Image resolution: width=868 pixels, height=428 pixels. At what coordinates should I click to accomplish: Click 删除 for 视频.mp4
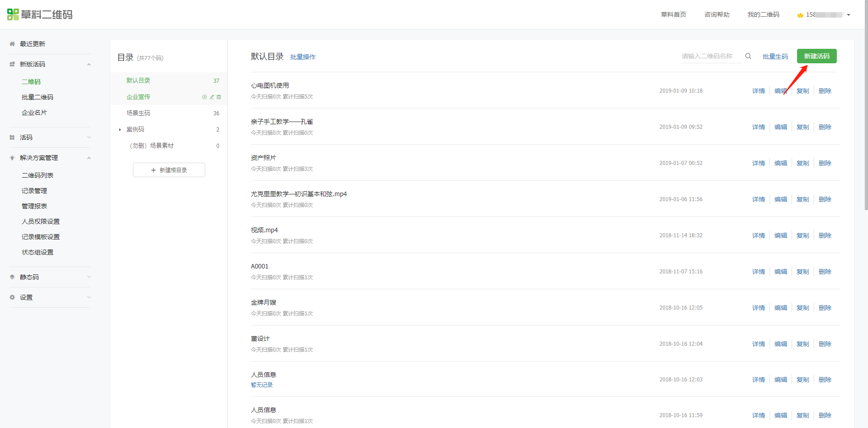(825, 235)
